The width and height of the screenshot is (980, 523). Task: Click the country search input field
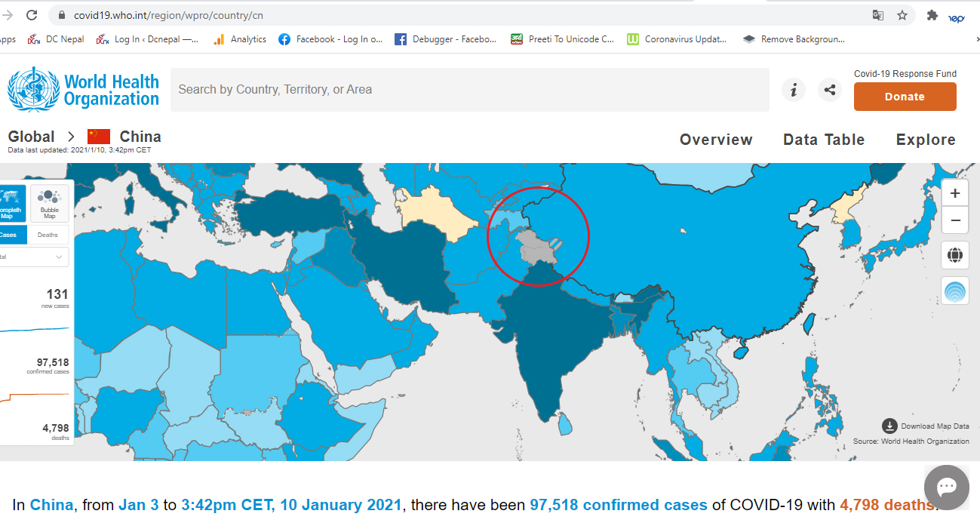tap(469, 90)
